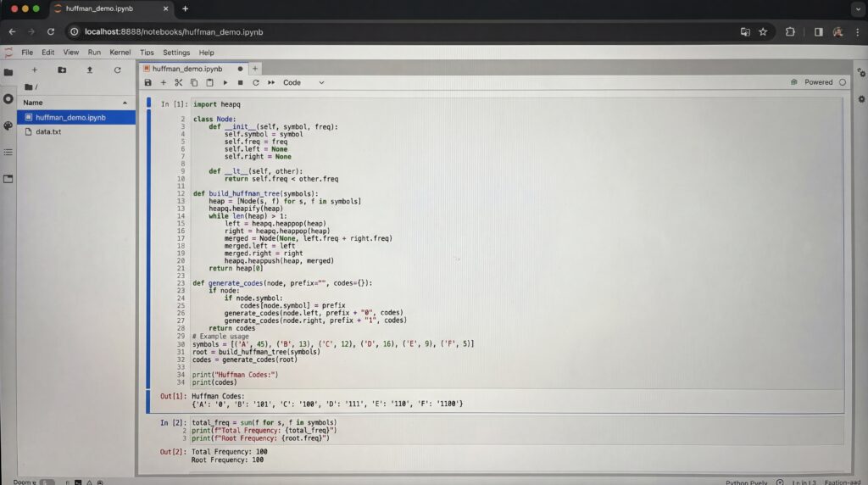This screenshot has height=485, width=868.
Task: Go to root folder breadcrumb
Action: 31,87
